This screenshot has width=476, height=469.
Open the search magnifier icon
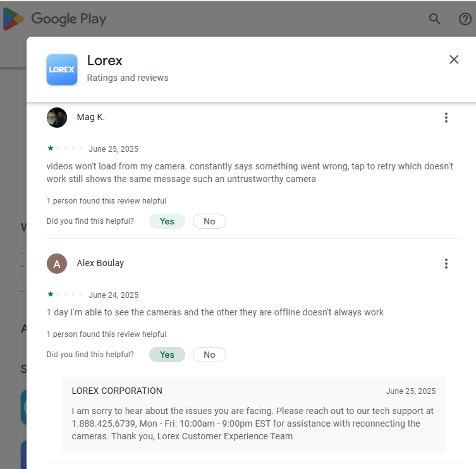tap(434, 19)
